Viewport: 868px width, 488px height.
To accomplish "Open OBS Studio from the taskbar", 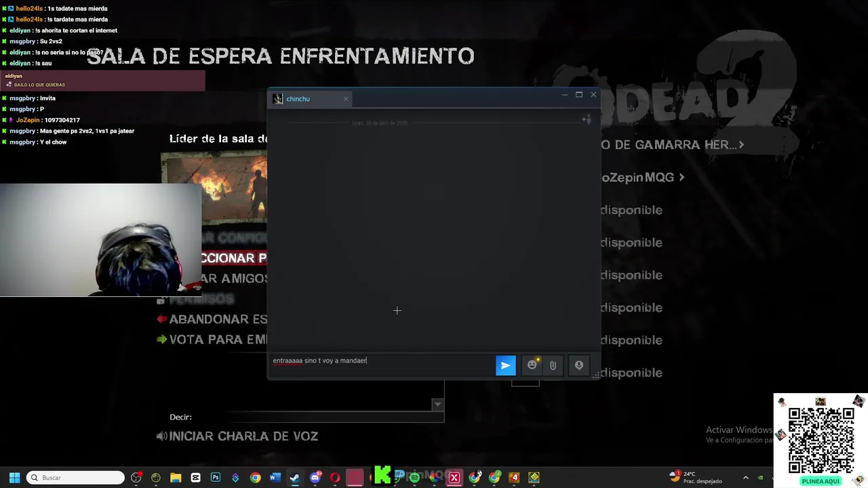I will point(136,478).
